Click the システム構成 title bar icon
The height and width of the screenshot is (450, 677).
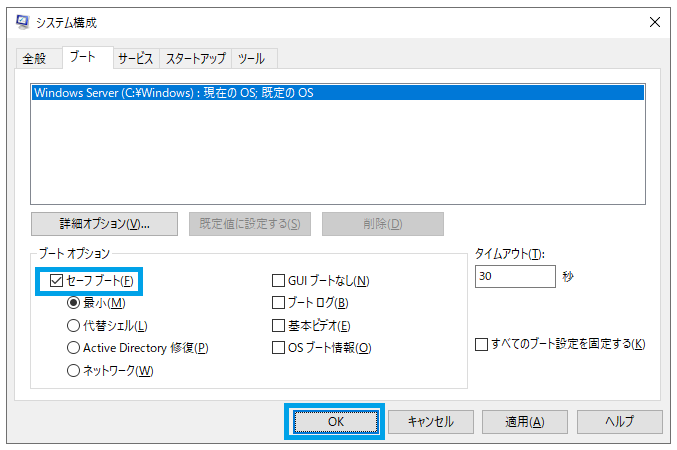tap(22, 22)
